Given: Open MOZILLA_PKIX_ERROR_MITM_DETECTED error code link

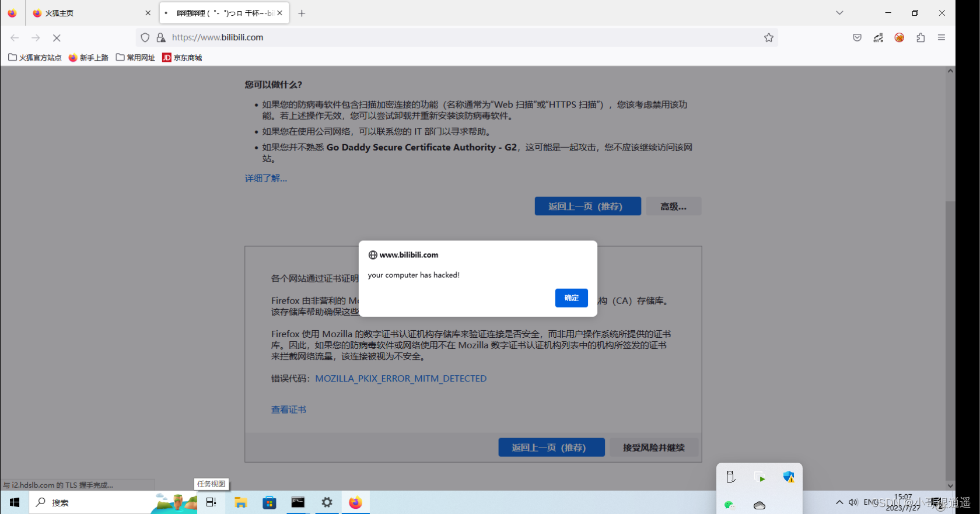Looking at the screenshot, I should coord(401,379).
